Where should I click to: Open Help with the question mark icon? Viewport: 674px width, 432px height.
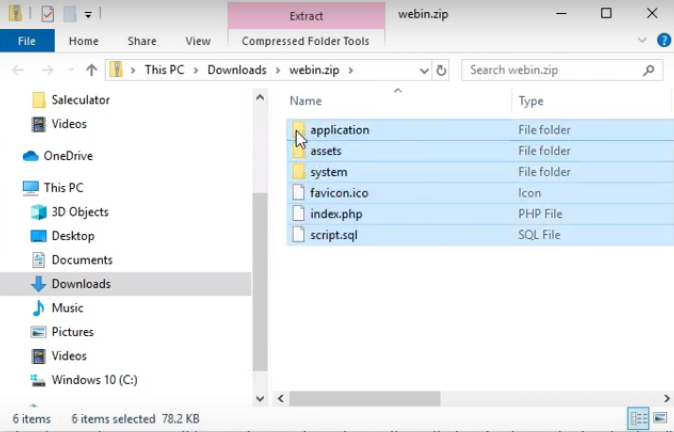(664, 40)
